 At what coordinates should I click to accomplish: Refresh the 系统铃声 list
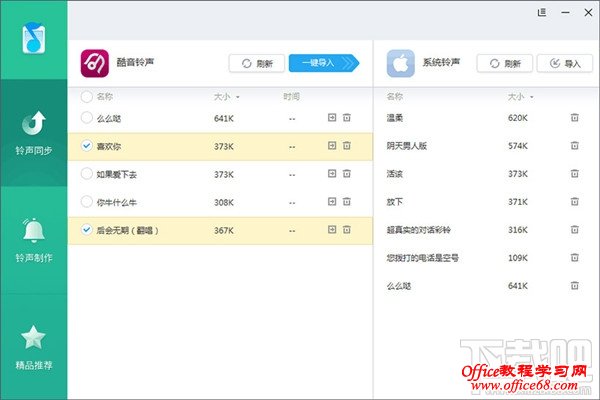click(x=505, y=63)
